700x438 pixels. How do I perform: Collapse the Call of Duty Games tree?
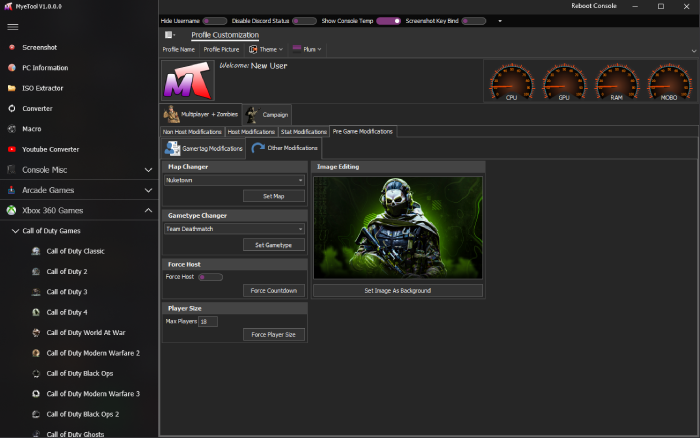point(15,231)
